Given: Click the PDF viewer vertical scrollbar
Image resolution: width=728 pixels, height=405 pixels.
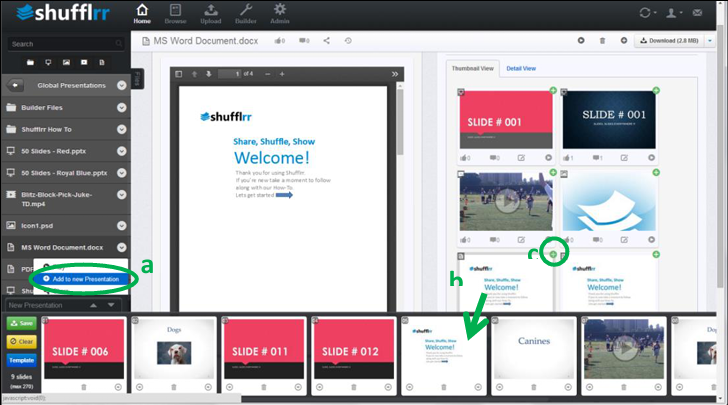Looking at the screenshot, I should pyautogui.click(x=400, y=122).
